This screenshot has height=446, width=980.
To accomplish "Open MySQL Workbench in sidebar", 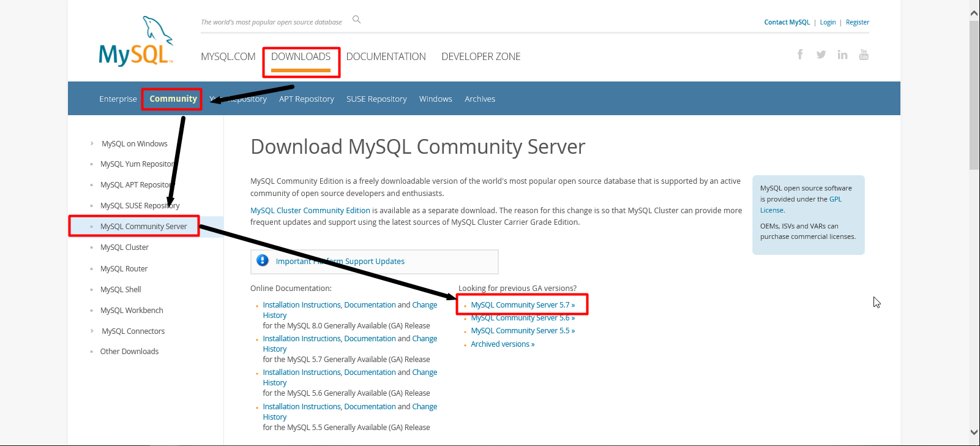I will tap(132, 310).
